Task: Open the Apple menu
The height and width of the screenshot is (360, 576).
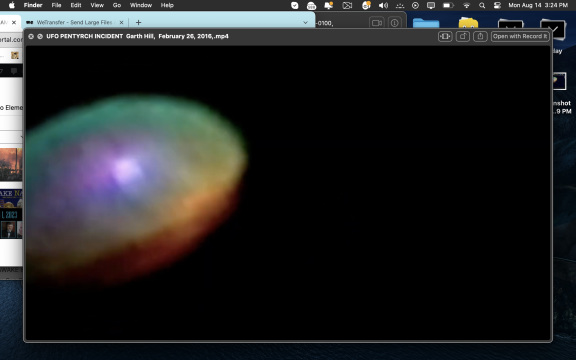Action: (12, 5)
